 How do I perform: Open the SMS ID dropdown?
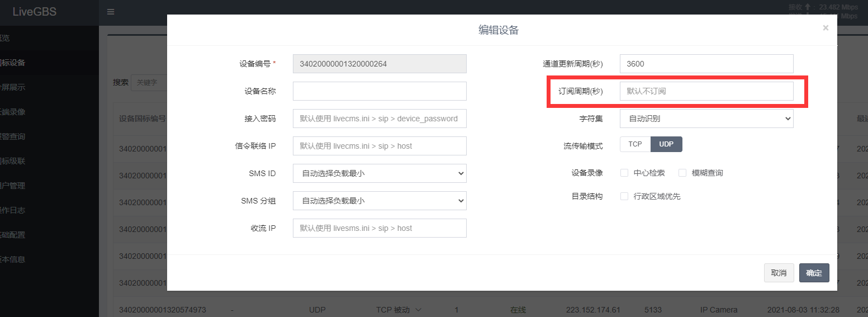pos(380,173)
